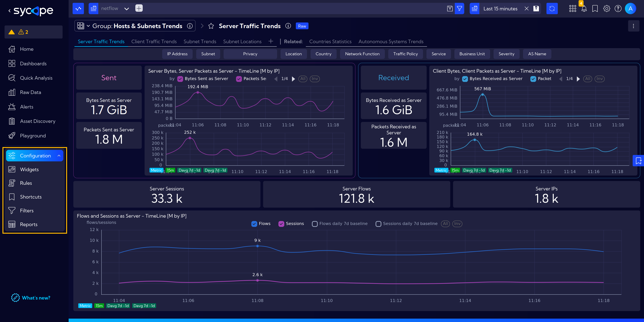644x322 pixels.
Task: Open the filter funnel button
Action: (x=460, y=8)
